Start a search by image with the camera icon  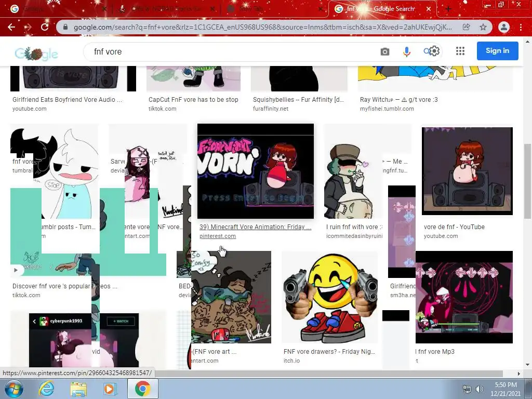[385, 51]
